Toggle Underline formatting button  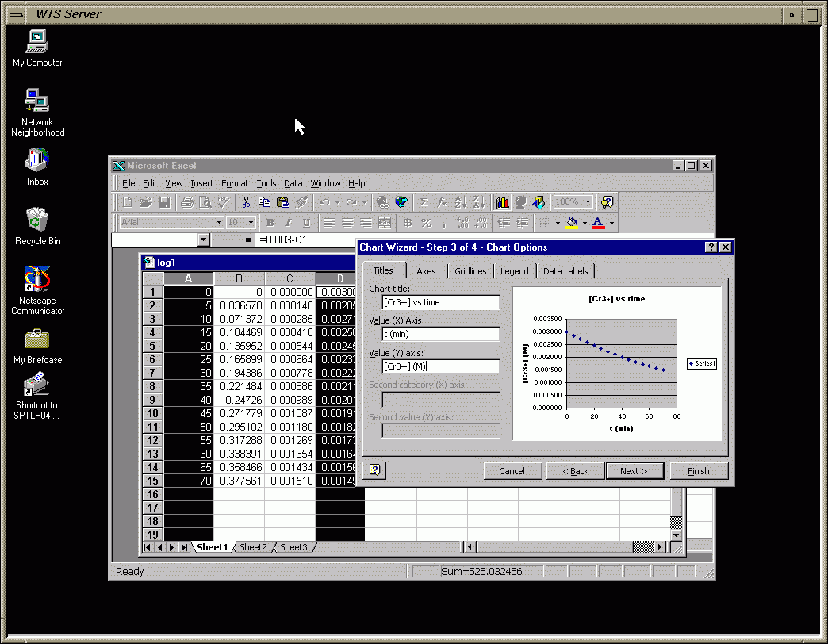click(304, 223)
